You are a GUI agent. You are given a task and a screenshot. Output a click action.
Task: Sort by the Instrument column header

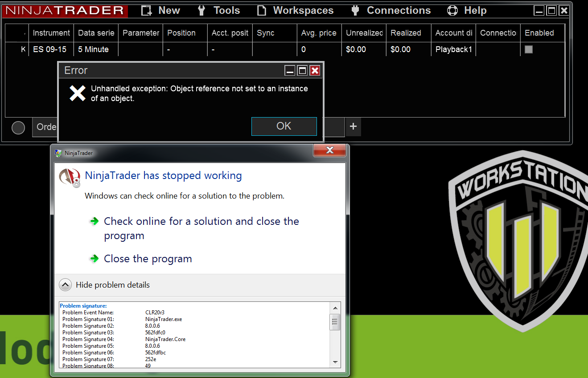click(51, 33)
